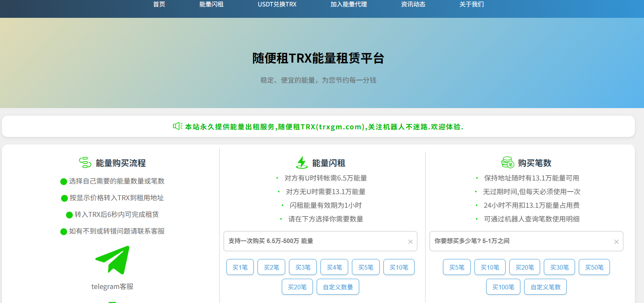
Task: Click the 能量购买流程 flow icon
Action: pos(85,162)
